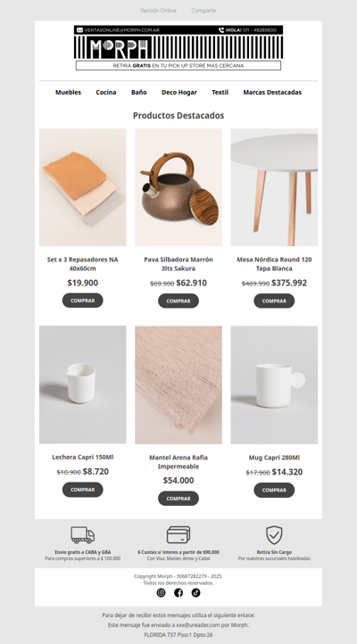Open the Muebles menu category
Image resolution: width=357 pixels, height=644 pixels.
pos(68,93)
